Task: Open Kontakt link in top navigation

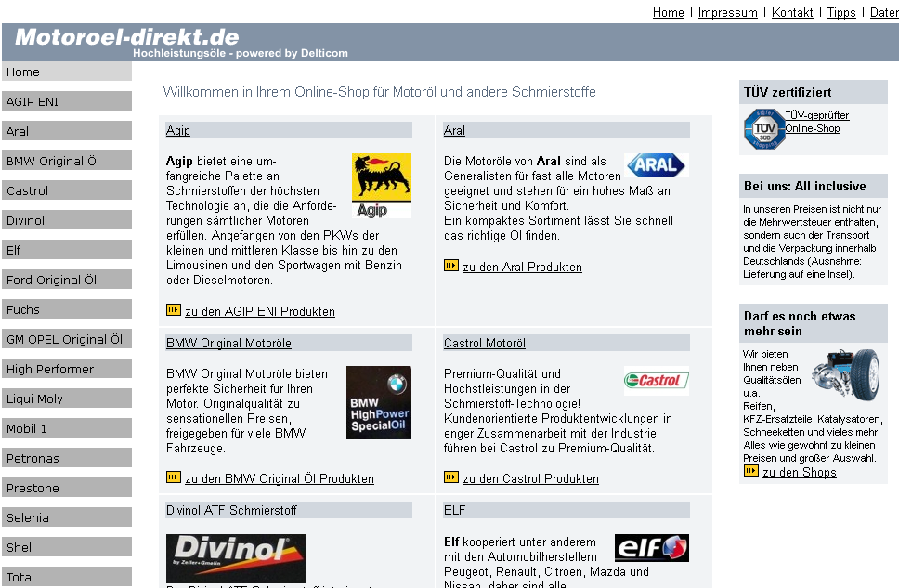Action: (x=792, y=13)
